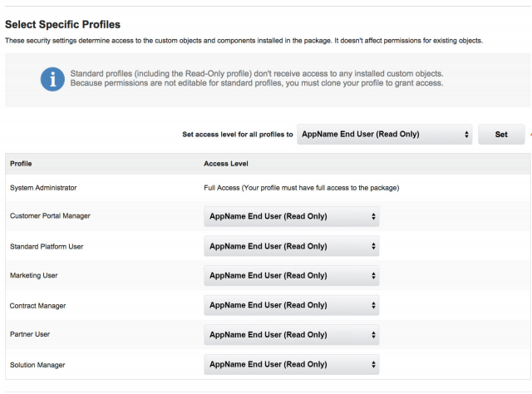
Task: Change Marketing User access level dropdown
Action: point(291,276)
